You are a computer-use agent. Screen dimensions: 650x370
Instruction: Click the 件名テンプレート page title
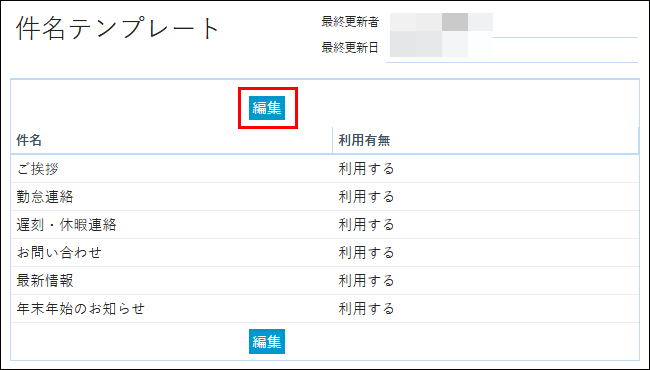tap(118, 29)
